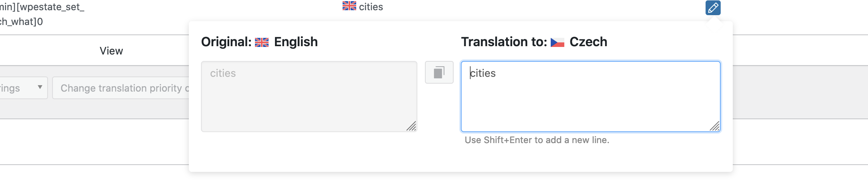Click the UK flag beside top 'cities' string
Screen dimensions: 868x187
point(349,6)
